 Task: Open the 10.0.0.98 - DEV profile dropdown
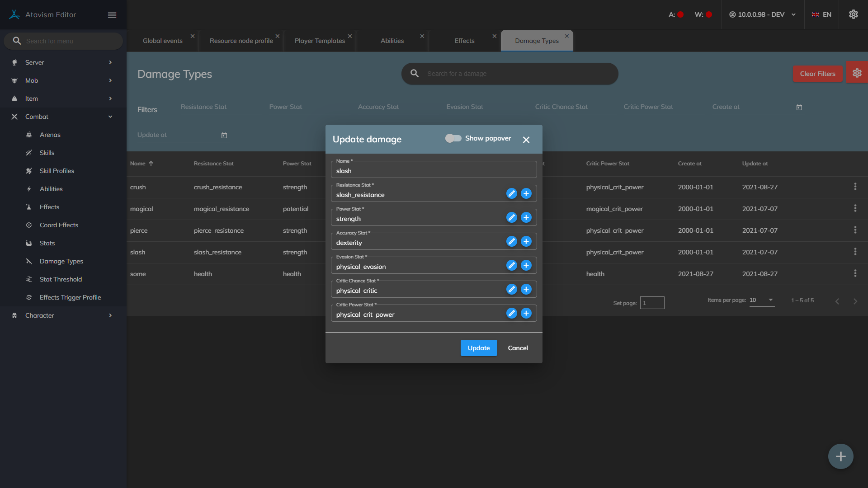[x=762, y=14]
